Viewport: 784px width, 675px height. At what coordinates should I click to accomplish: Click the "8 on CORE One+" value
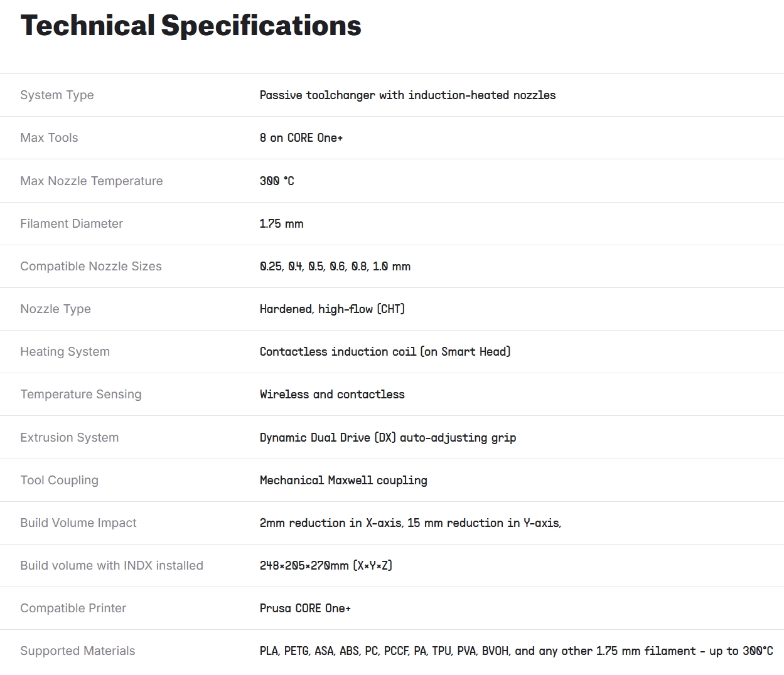click(x=301, y=138)
